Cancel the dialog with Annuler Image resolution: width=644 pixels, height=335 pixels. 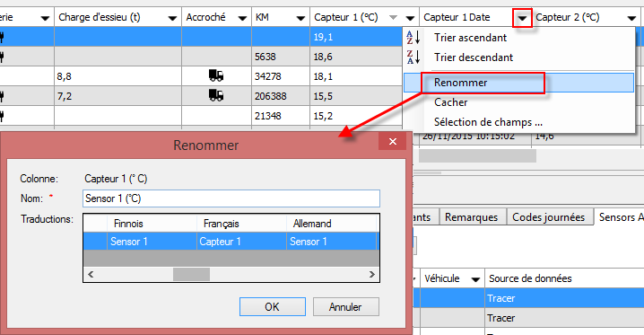(346, 306)
